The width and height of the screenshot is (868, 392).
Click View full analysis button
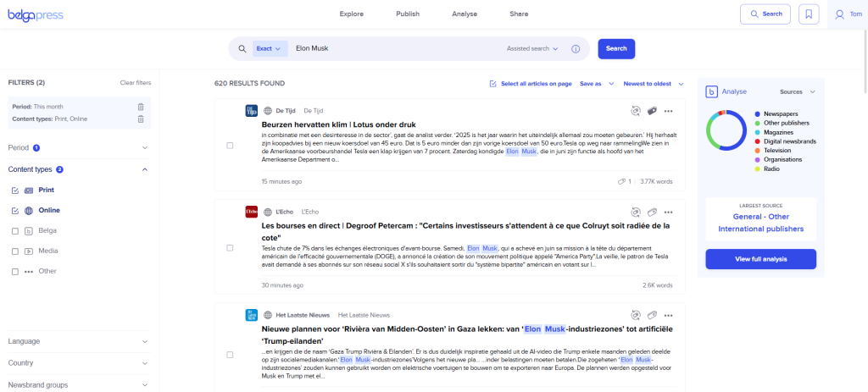pos(760,259)
